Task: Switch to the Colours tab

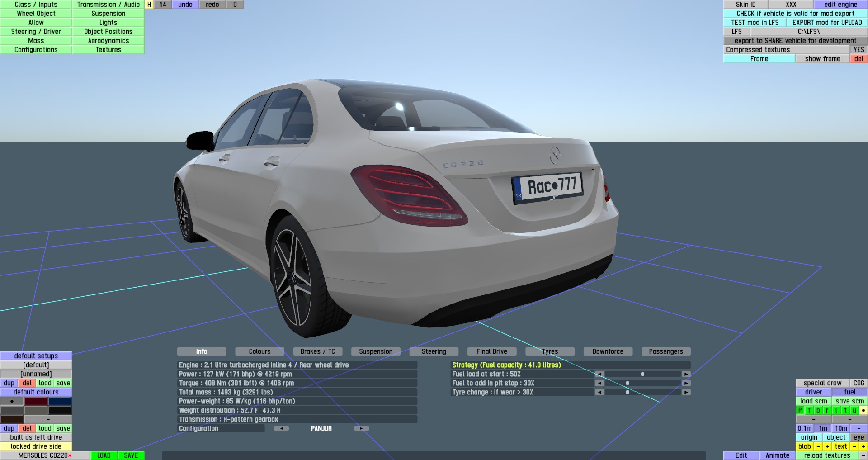Action: (x=259, y=351)
